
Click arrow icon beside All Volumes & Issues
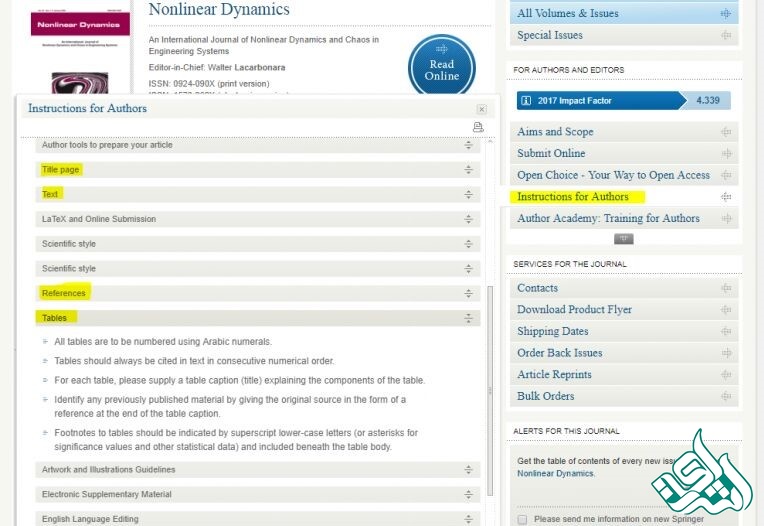coord(726,14)
